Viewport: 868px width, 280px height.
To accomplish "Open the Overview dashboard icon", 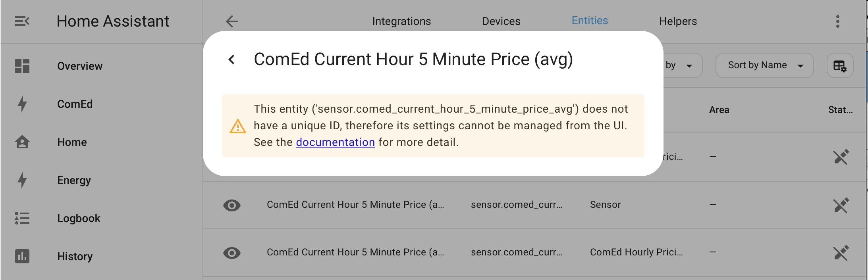I will 22,66.
